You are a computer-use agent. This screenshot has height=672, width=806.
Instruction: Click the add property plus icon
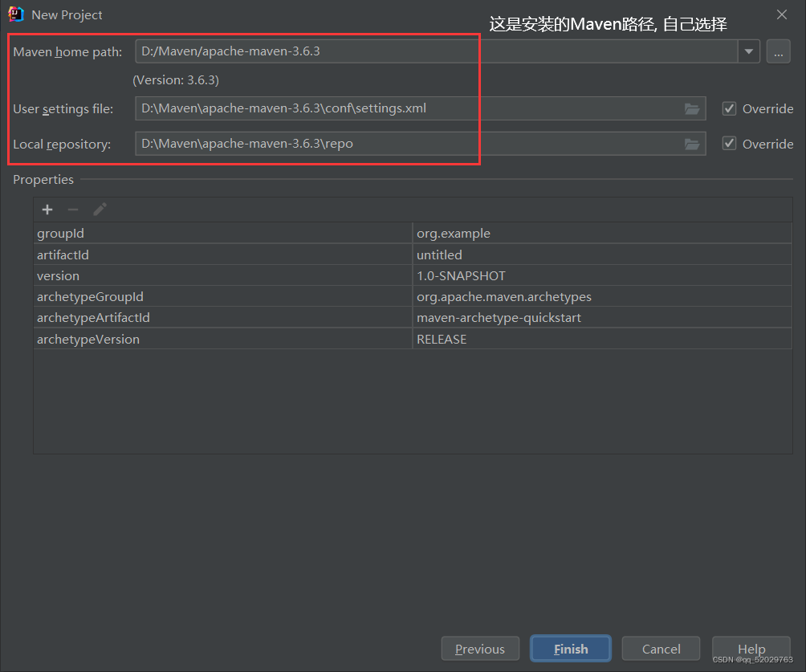(x=47, y=210)
